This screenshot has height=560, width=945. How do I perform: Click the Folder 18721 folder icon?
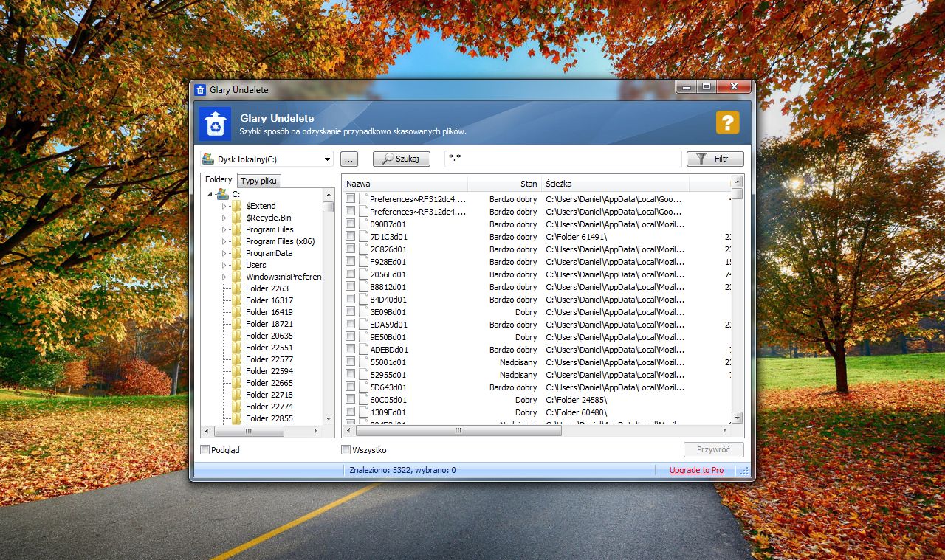236,324
